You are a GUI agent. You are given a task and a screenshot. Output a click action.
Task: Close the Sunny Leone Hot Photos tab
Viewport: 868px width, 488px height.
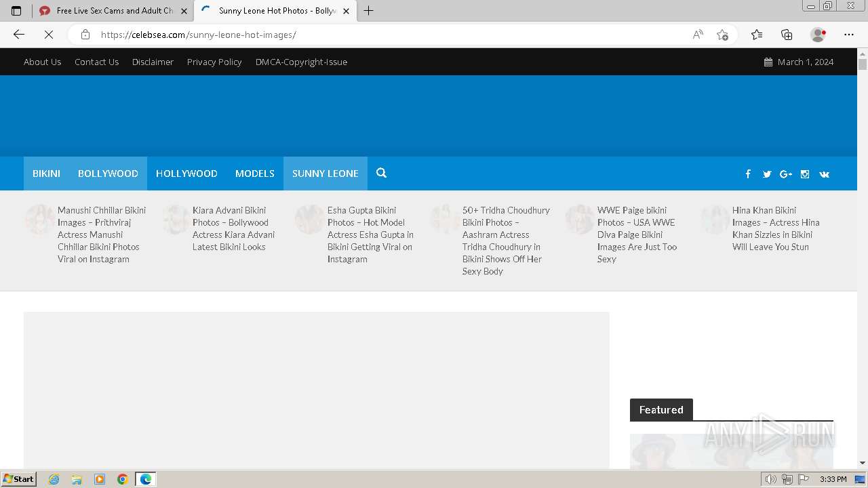(346, 11)
